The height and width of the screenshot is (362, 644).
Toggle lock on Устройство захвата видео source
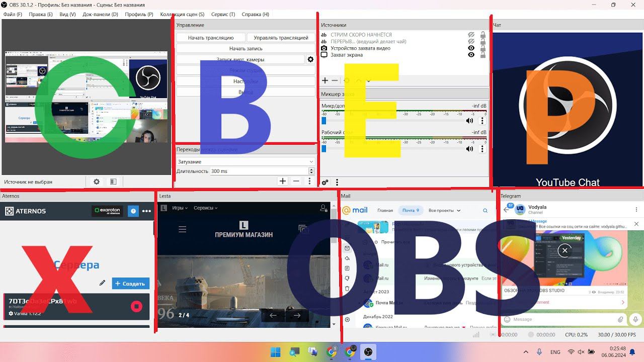pyautogui.click(x=483, y=48)
